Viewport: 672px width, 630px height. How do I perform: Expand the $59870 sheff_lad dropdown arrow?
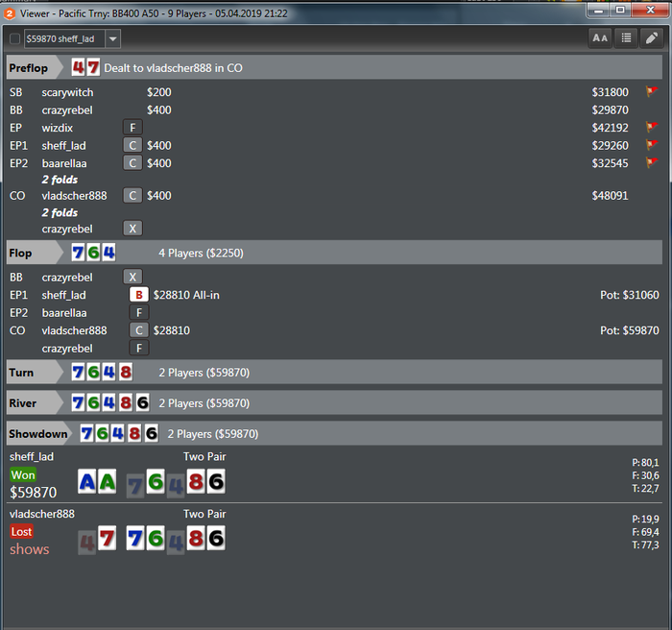click(112, 39)
